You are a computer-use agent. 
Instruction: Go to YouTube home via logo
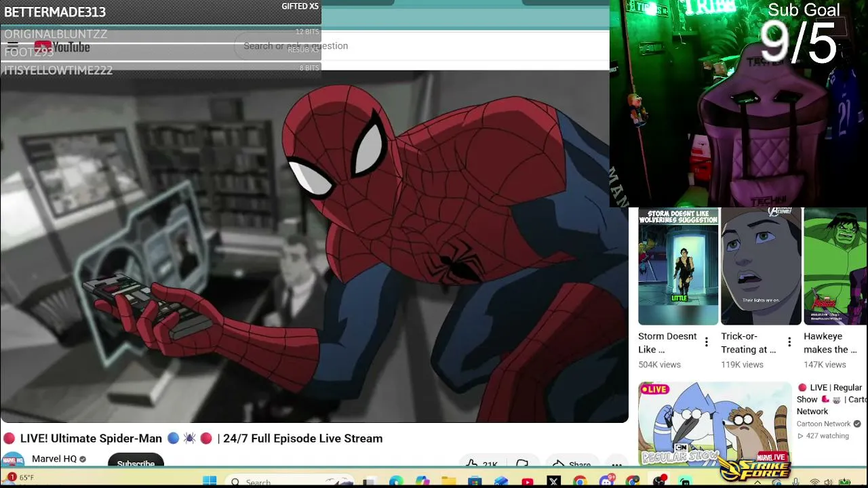tap(62, 46)
